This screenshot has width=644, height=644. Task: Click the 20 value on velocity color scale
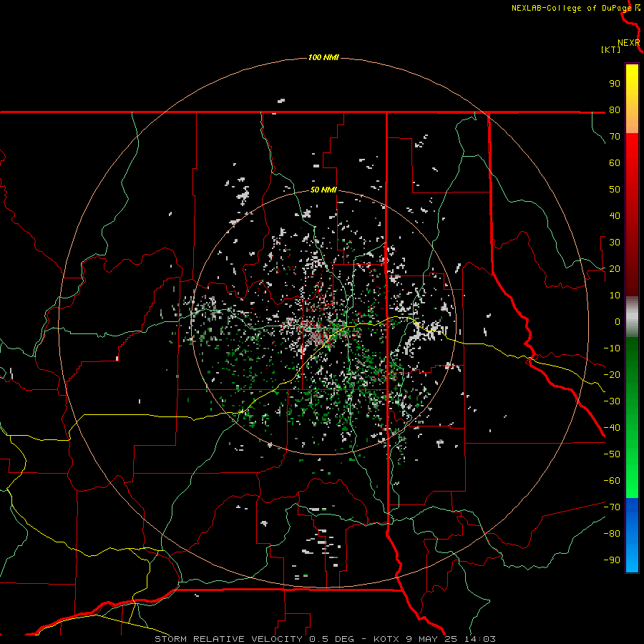tap(615, 269)
